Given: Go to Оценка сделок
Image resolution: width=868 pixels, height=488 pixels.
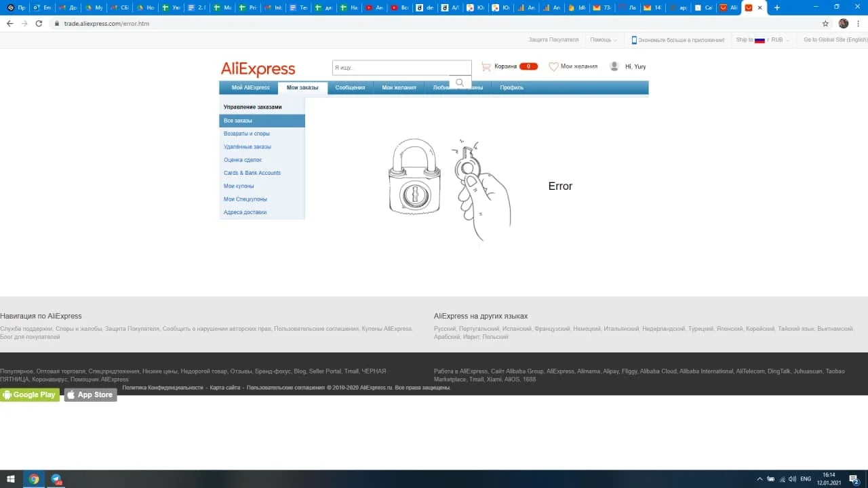Looking at the screenshot, I should (243, 160).
